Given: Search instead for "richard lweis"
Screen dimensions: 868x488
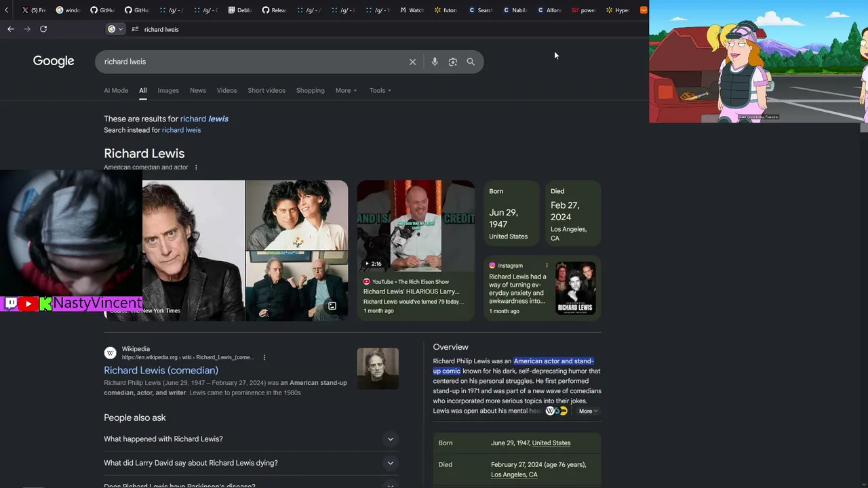Looking at the screenshot, I should 181,130.
